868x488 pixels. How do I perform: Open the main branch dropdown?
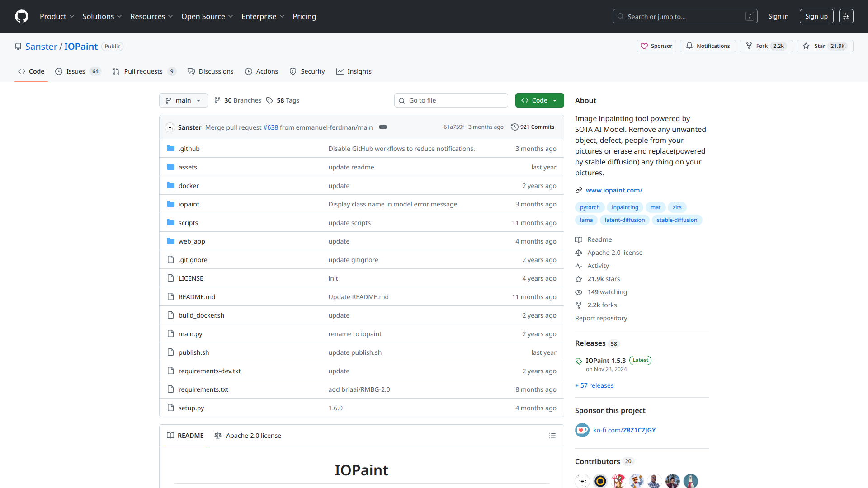pyautogui.click(x=183, y=100)
